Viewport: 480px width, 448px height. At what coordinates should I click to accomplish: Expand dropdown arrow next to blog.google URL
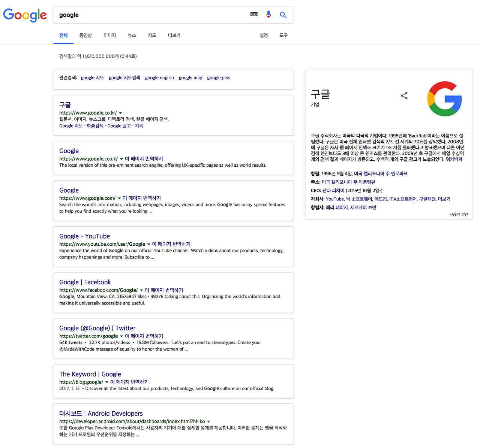(107, 382)
